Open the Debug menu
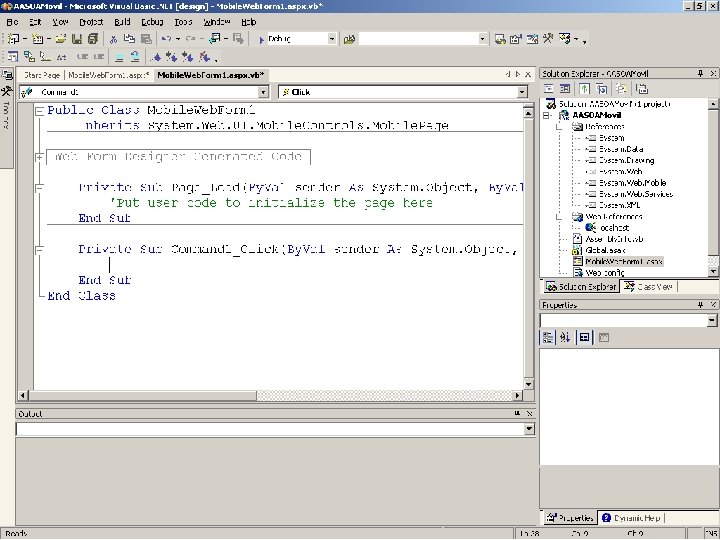Viewport: 720px width, 540px height. pos(152,22)
